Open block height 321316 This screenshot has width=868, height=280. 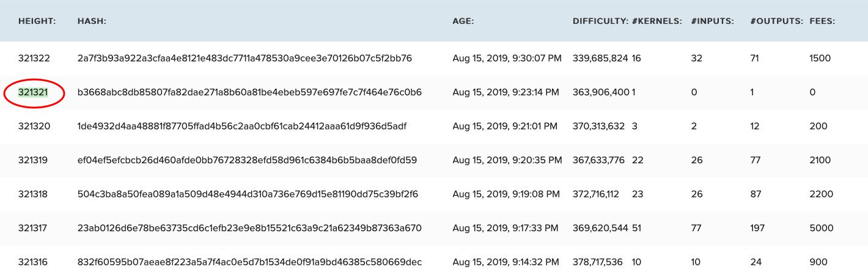click(34, 262)
